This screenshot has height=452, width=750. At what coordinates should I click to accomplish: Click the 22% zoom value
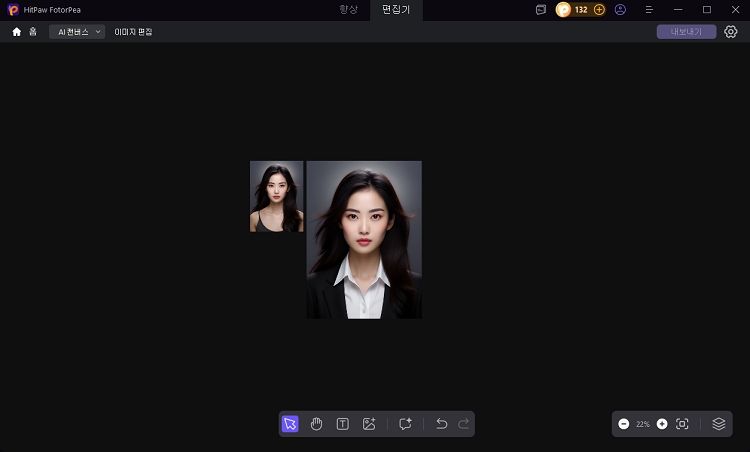[x=643, y=424]
